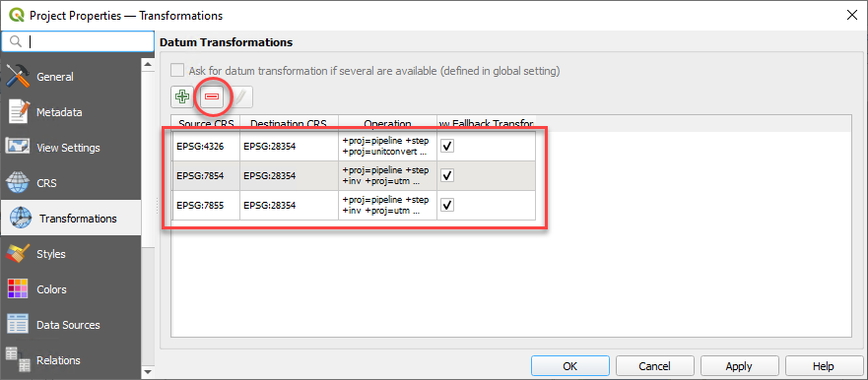Open Metadata page via notepad icon
This screenshot has width=868, height=380.
(19, 112)
